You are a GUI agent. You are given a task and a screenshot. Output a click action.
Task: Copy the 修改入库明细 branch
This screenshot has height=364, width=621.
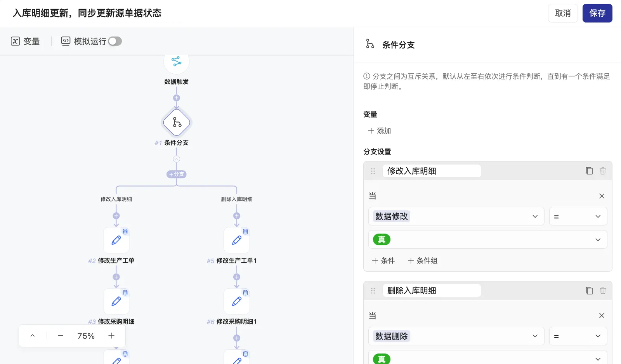[x=589, y=171]
